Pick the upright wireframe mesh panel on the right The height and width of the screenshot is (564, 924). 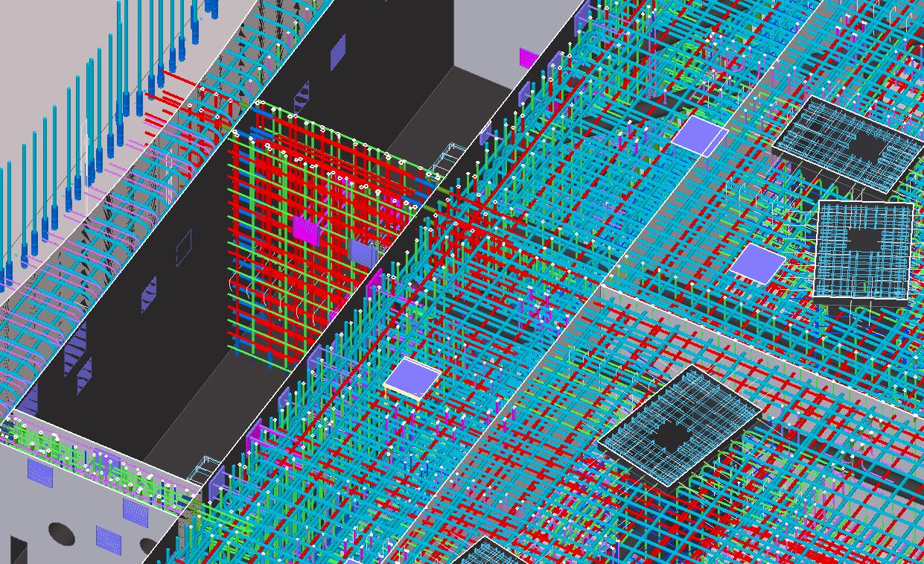(864, 250)
